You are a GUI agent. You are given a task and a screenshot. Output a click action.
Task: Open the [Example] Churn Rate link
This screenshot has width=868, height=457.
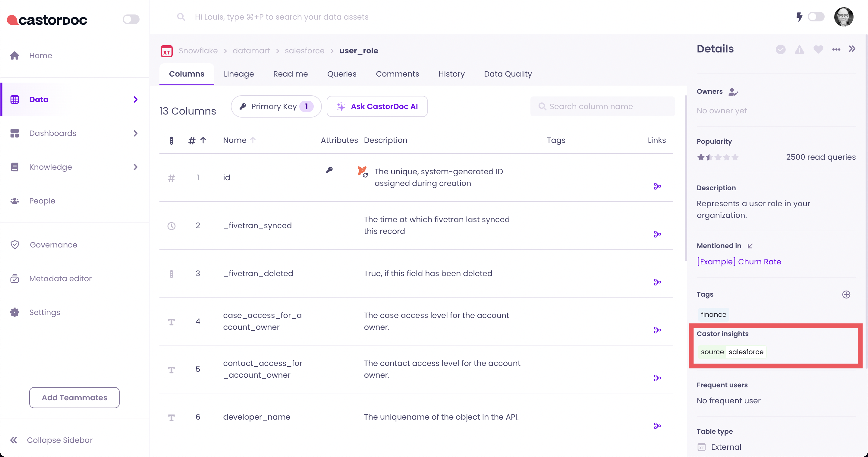[739, 262]
